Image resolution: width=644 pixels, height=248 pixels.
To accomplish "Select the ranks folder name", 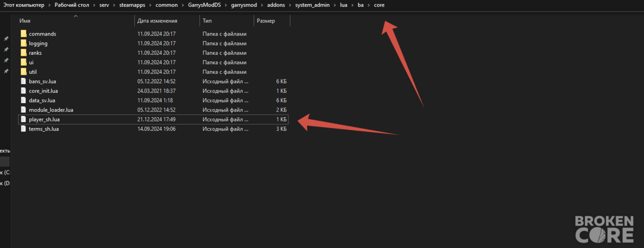I will point(36,53).
